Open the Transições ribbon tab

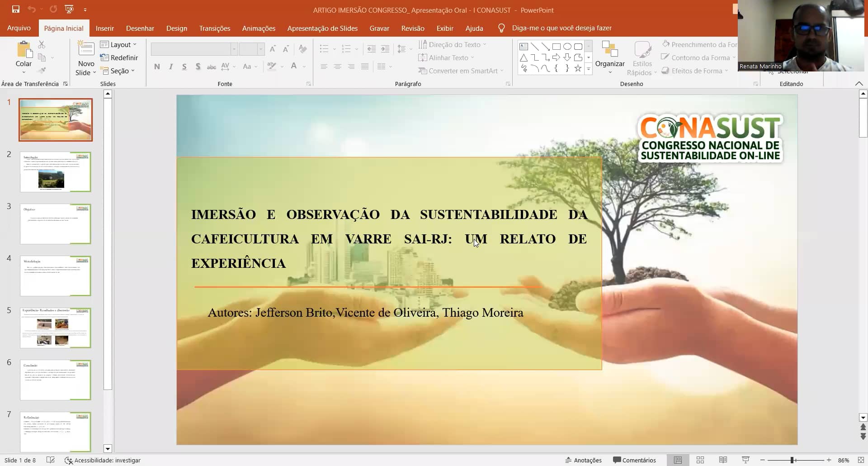click(x=214, y=28)
